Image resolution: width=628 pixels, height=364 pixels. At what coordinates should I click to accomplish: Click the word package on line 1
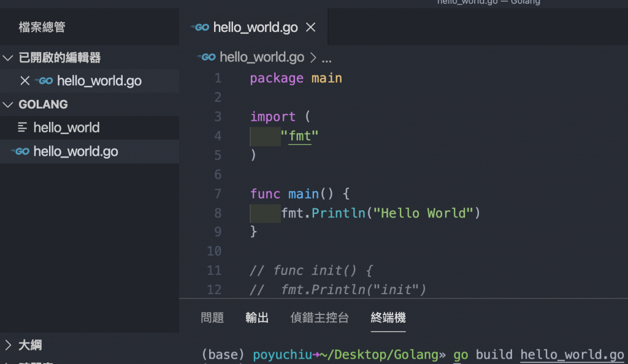pos(277,78)
